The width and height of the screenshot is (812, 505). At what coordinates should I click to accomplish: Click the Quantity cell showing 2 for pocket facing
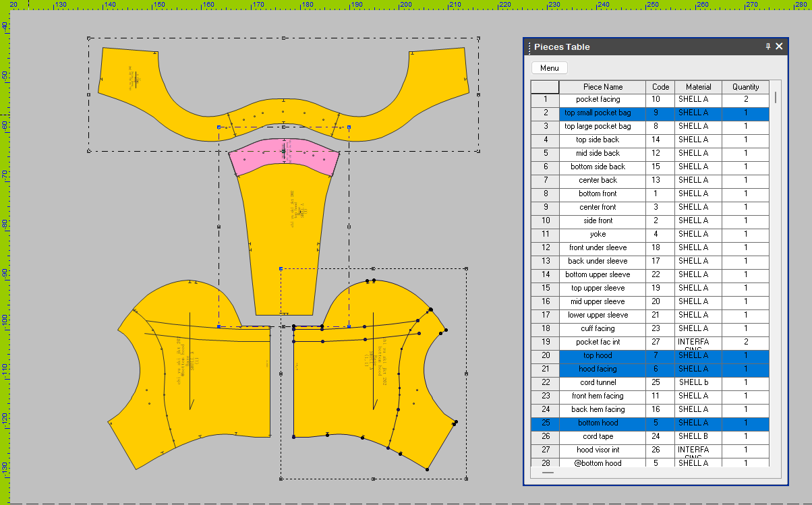(x=746, y=99)
